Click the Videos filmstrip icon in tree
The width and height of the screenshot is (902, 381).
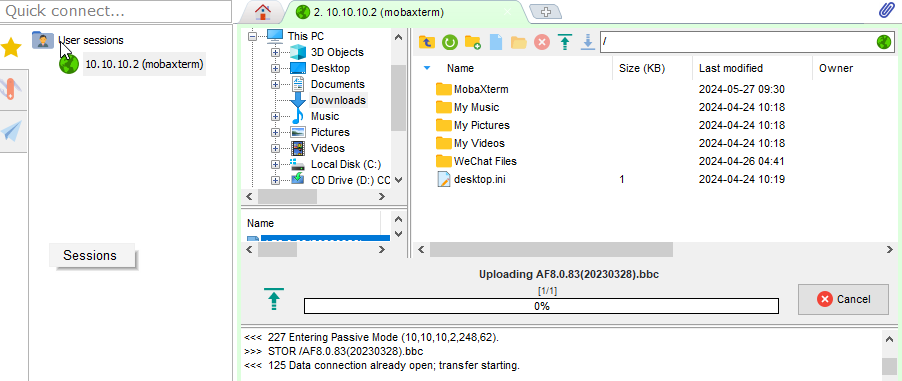pyautogui.click(x=297, y=148)
